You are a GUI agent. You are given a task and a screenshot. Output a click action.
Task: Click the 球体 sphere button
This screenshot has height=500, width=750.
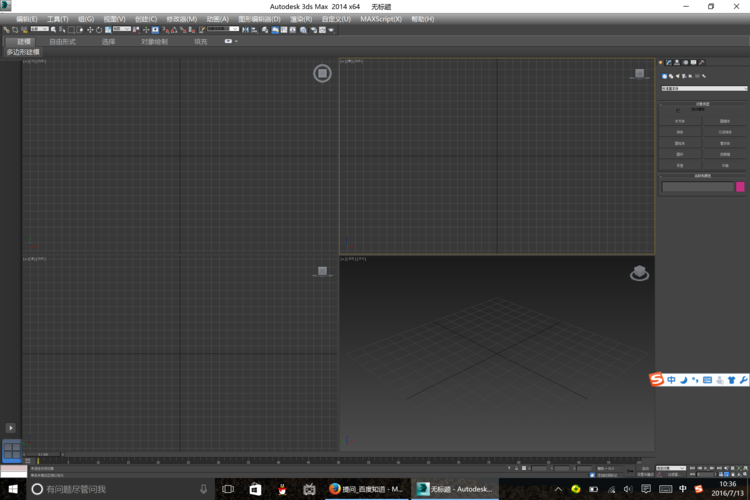click(x=680, y=132)
